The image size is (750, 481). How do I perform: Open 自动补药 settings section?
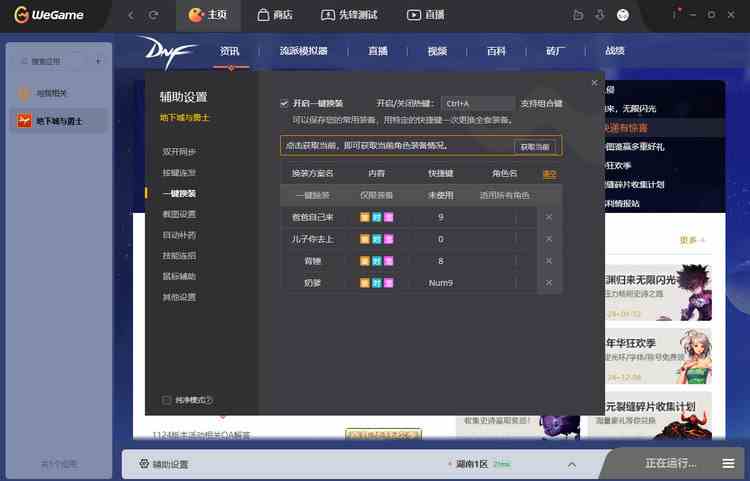tap(179, 235)
